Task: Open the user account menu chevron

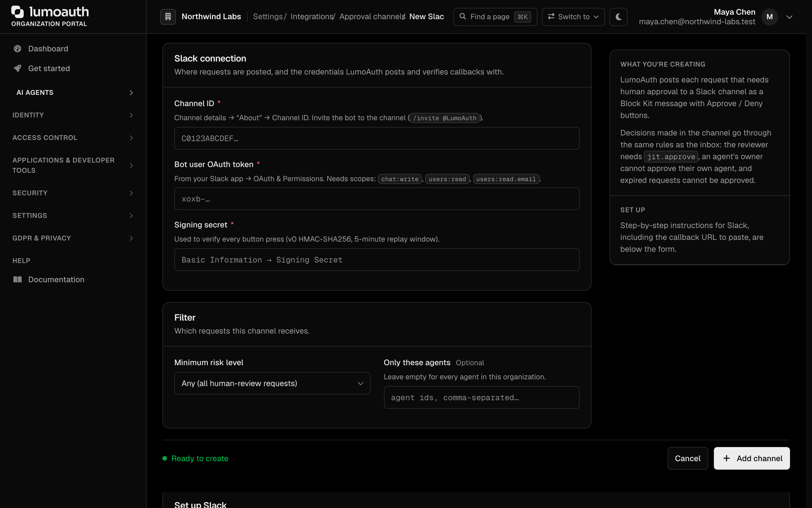Action: pyautogui.click(x=789, y=17)
